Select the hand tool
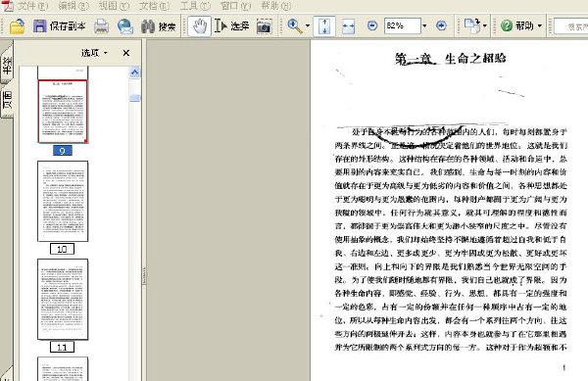The width and height of the screenshot is (588, 381). pos(199,25)
